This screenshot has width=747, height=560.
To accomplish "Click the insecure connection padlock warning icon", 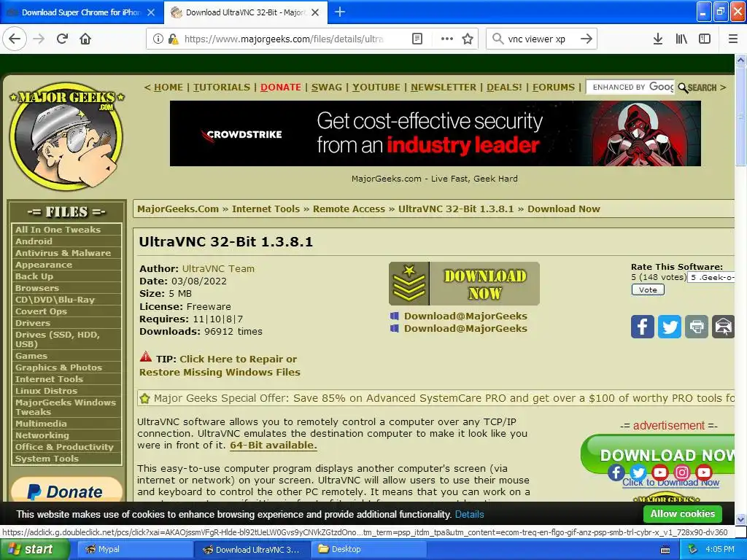I will point(174,39).
